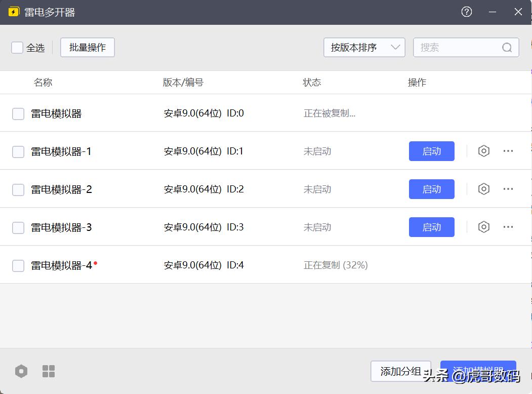This screenshot has height=394, width=532.
Task: Show more options menu for 雷电模拟器-2
Action: click(x=508, y=189)
